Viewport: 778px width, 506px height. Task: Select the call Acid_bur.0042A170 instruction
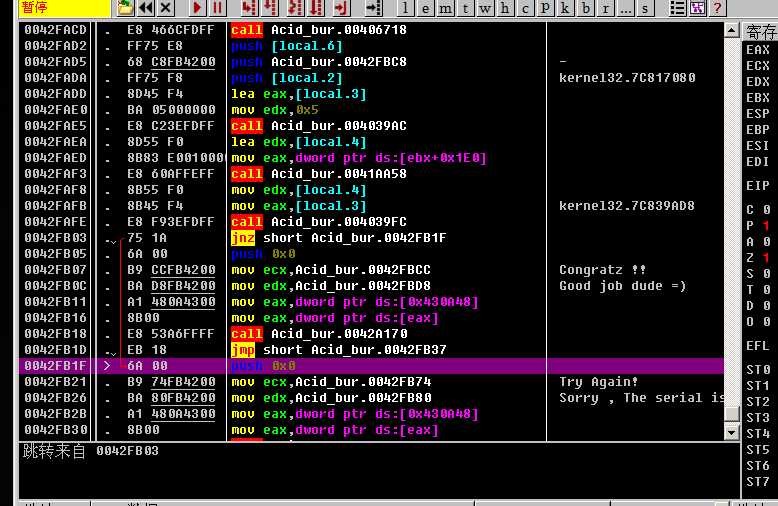pos(319,334)
